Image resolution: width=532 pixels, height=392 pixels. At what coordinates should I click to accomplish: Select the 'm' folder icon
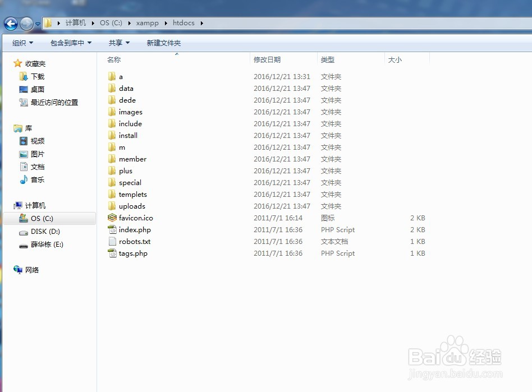click(112, 147)
